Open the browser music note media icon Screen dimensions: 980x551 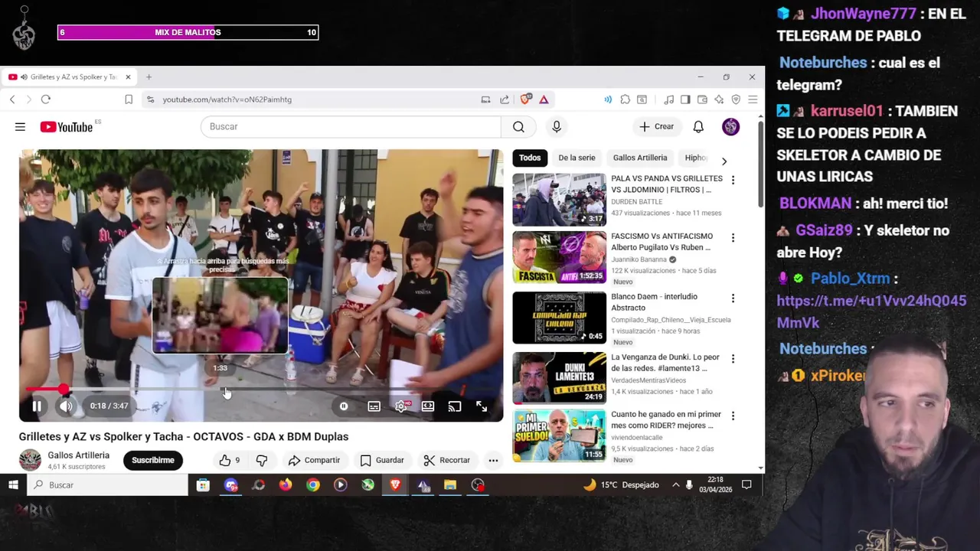pyautogui.click(x=668, y=99)
